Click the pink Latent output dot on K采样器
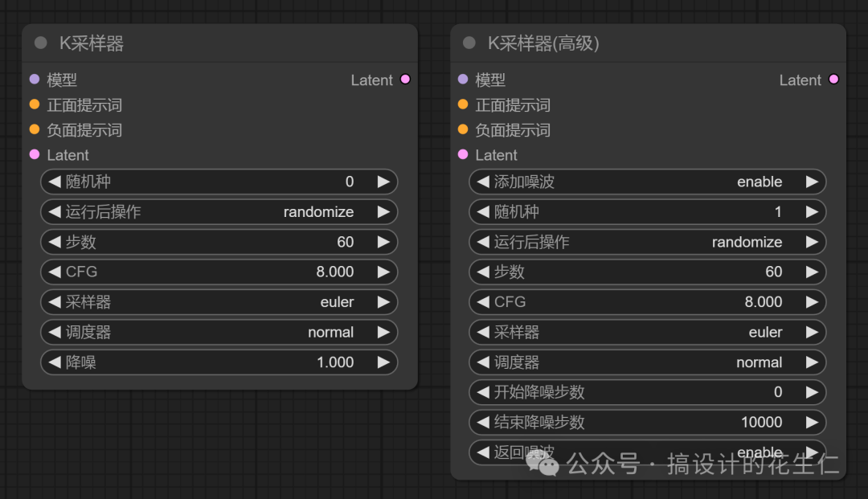 (x=405, y=80)
